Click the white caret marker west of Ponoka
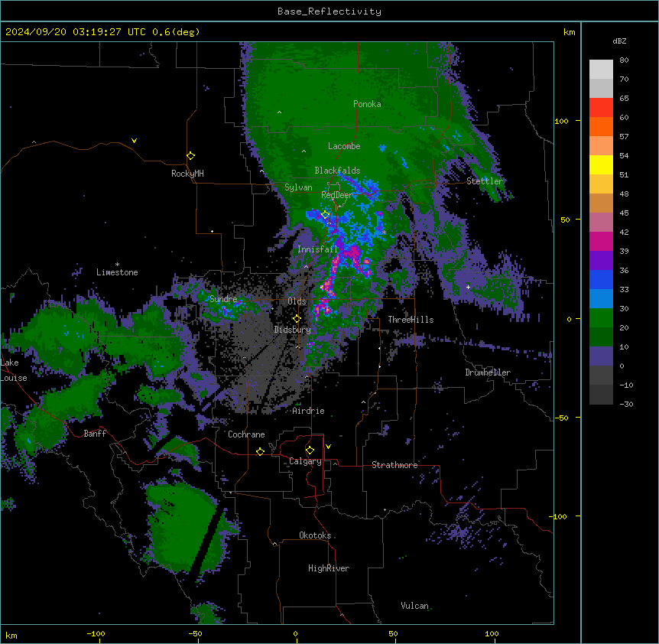659x644 pixels. (x=280, y=112)
